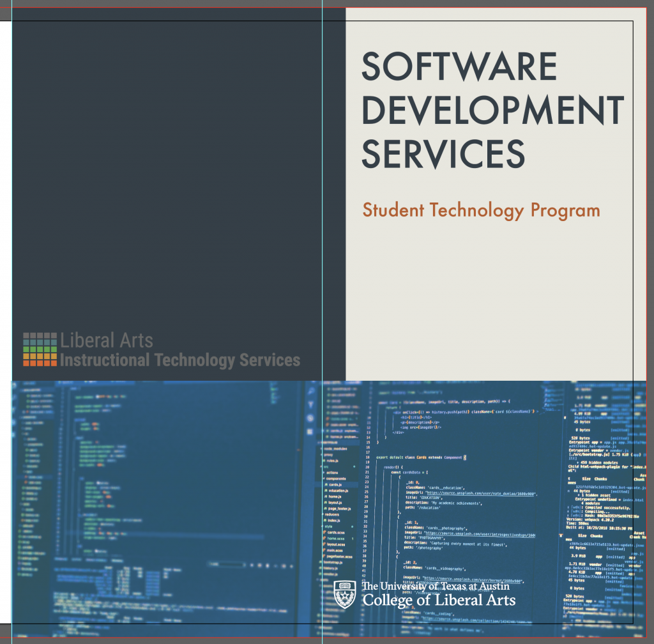Select the "DEVELOPMENT" title word
Viewport: 654px width, 644px height.
[x=492, y=109]
